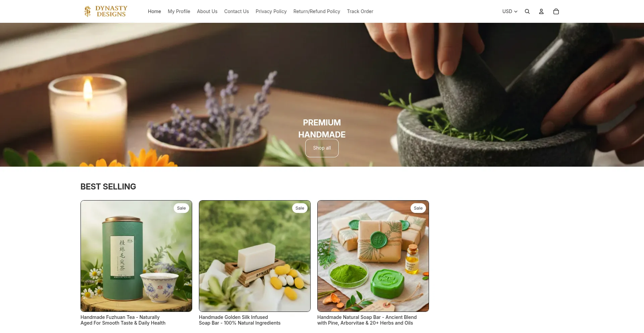Screen dimensions: 644x333
Task: Click Golden Silk Infused Soap title
Action: point(239,320)
